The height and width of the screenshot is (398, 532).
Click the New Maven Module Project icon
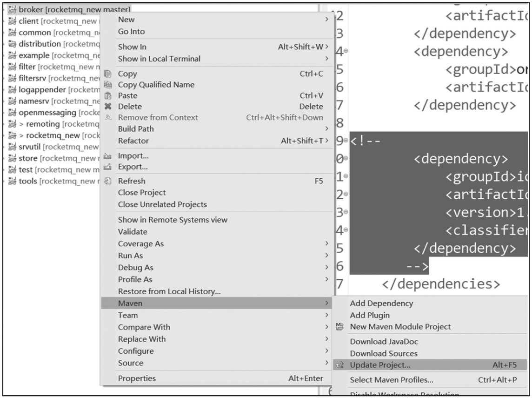coord(339,327)
